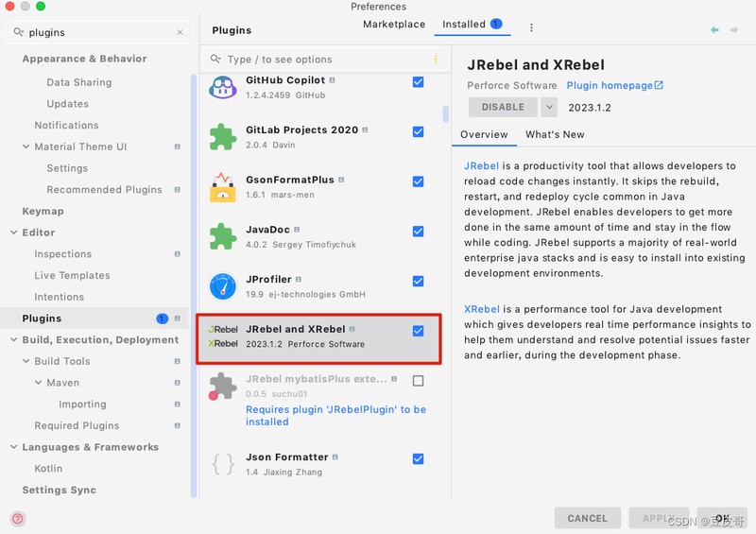Toggle the GsonFormatPlus plugin checkbox
Image resolution: width=756 pixels, height=534 pixels.
point(418,181)
